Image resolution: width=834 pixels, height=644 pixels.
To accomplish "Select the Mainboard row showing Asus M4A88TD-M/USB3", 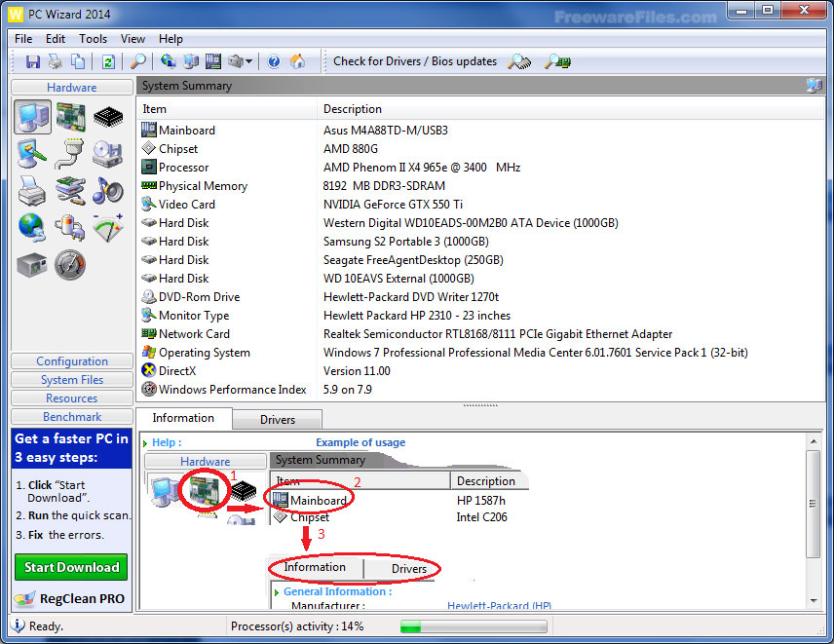I will [482, 131].
